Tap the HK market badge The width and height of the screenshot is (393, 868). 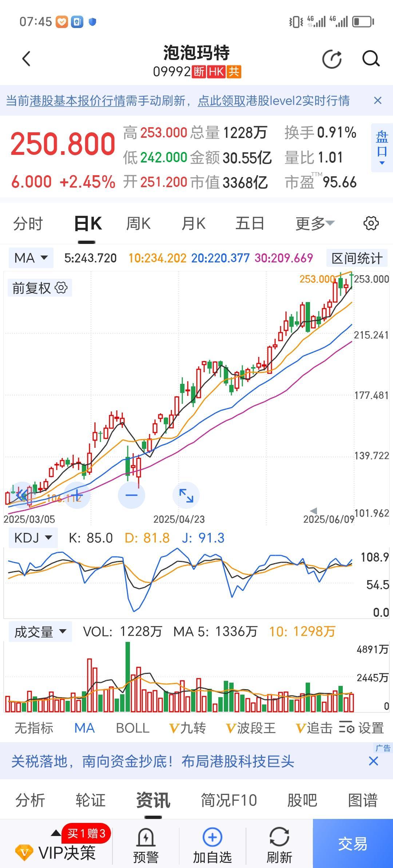pyautogui.click(x=216, y=72)
